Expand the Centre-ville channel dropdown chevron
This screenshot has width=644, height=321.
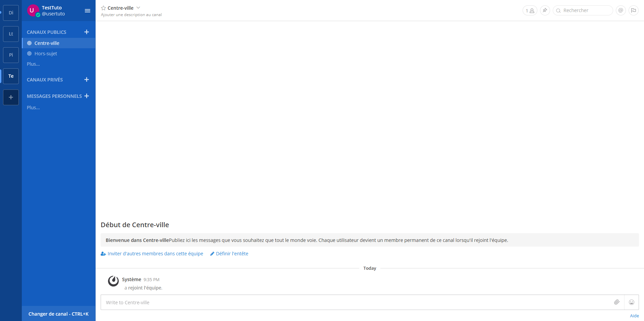tap(138, 8)
